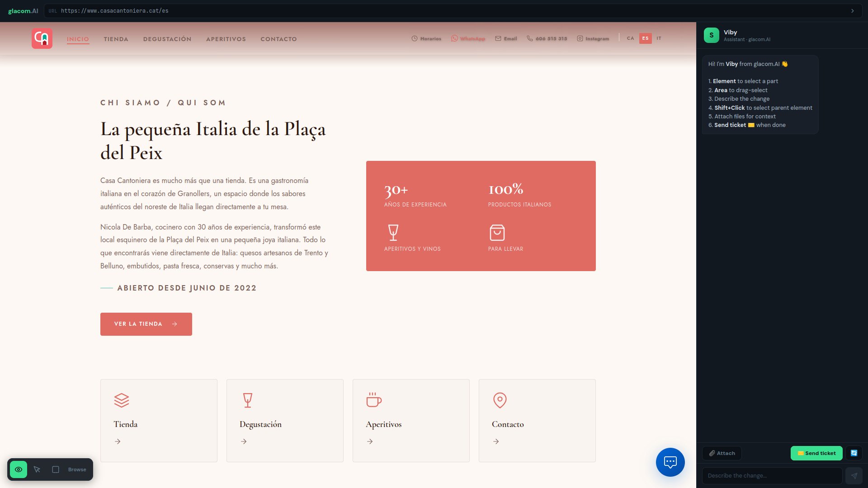Click the refresh icon next to Send ticket
Screen dimensions: 868x488
tap(854, 453)
